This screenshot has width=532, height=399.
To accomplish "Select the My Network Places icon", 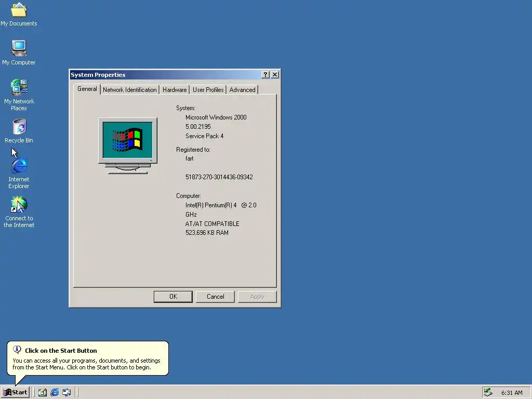I will click(x=19, y=95).
